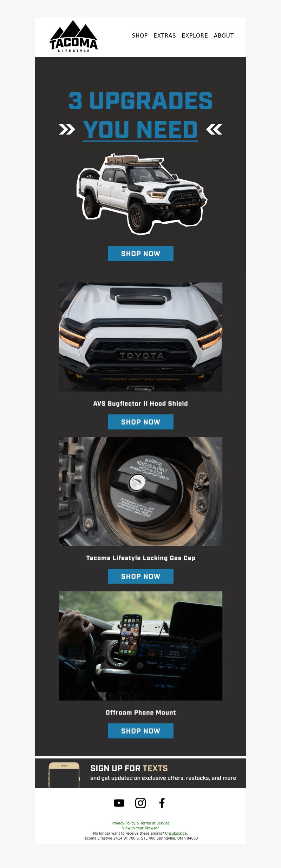Click the hood shield product photo
Screen dimensions: 281x868
click(140, 337)
